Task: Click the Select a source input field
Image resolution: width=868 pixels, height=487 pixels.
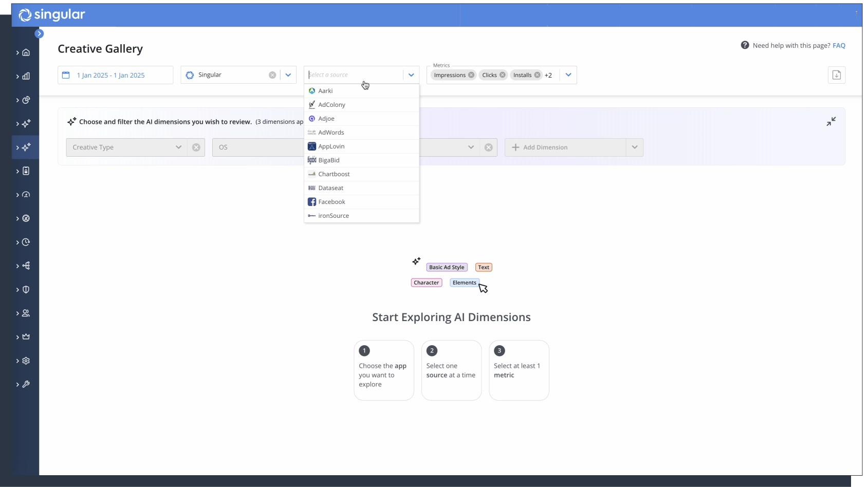Action: tap(355, 75)
